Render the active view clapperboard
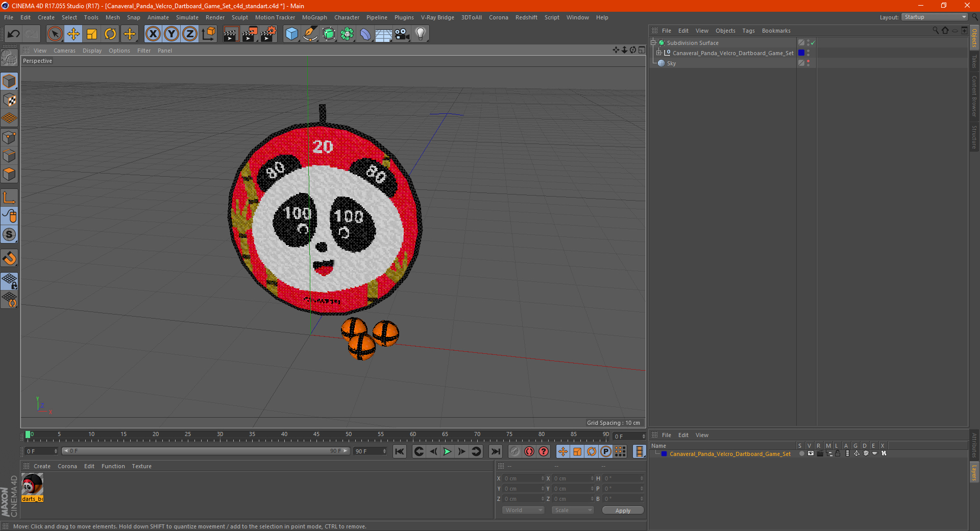Screen dimensions: 980x531 [231, 34]
